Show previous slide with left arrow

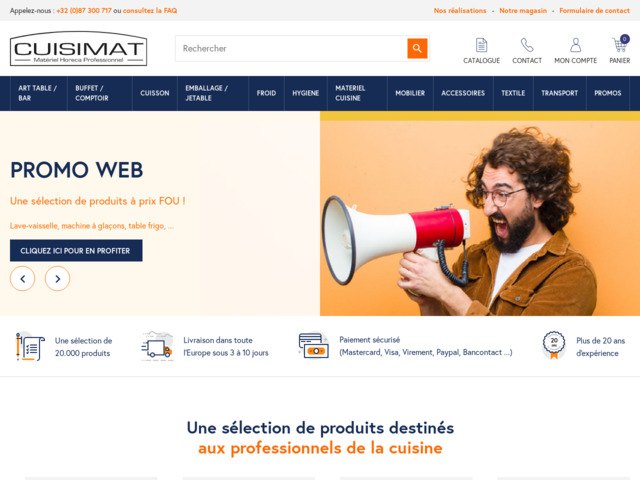pos(22,279)
